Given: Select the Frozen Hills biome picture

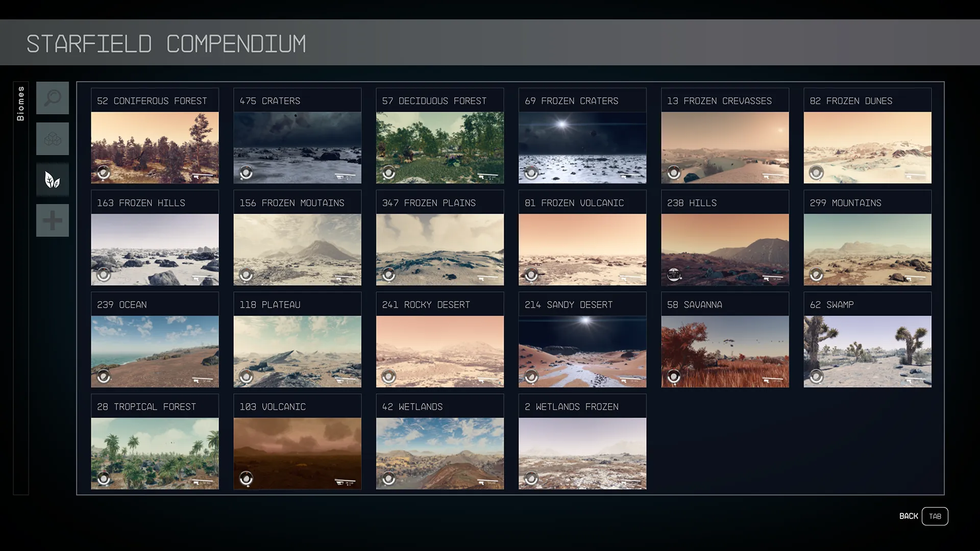Looking at the screenshot, I should pyautogui.click(x=155, y=249).
